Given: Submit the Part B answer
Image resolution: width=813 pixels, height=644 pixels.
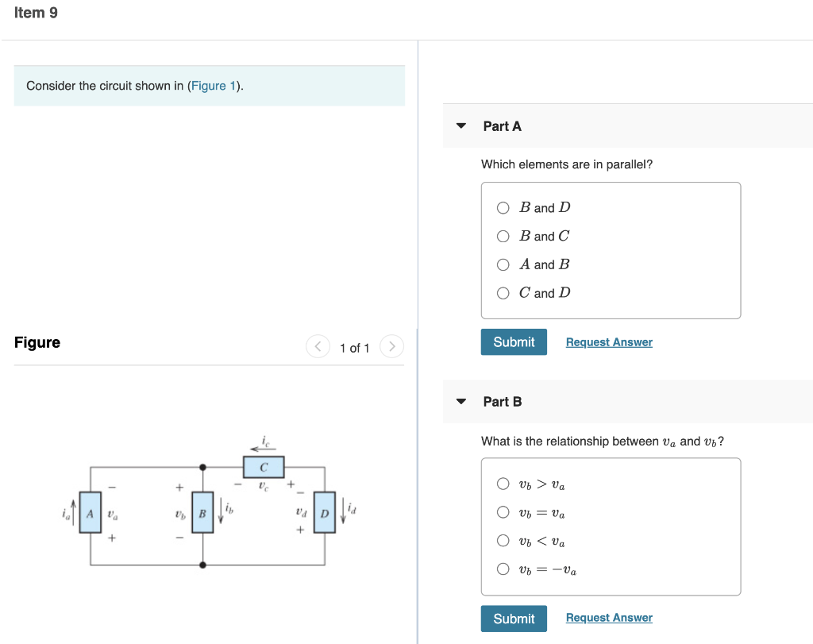Looking at the screenshot, I should pos(513,618).
